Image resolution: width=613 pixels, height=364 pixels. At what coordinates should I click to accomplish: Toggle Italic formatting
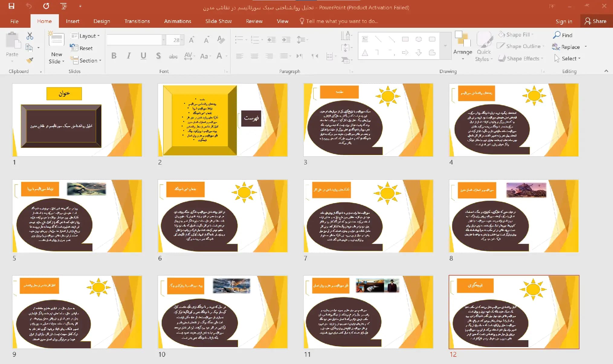(x=129, y=56)
